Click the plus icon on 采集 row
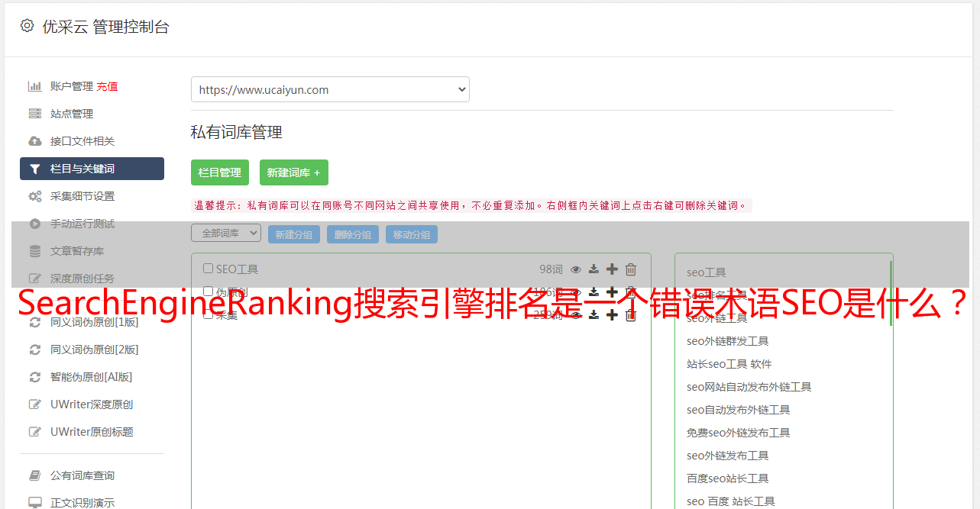 pyautogui.click(x=612, y=314)
